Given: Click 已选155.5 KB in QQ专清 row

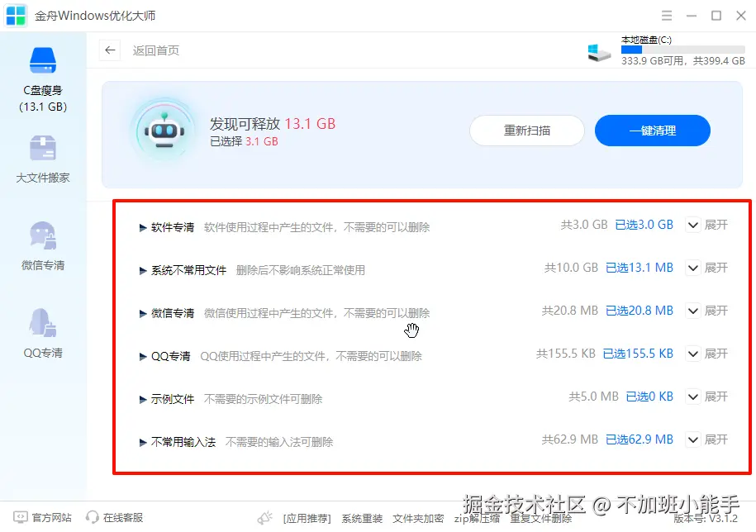Looking at the screenshot, I should [x=638, y=354].
